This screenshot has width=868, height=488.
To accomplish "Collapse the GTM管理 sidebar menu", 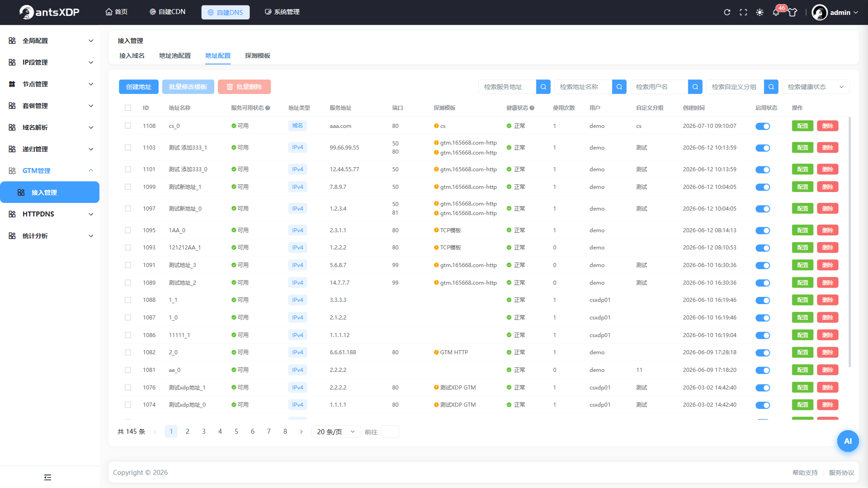I will pyautogui.click(x=50, y=171).
